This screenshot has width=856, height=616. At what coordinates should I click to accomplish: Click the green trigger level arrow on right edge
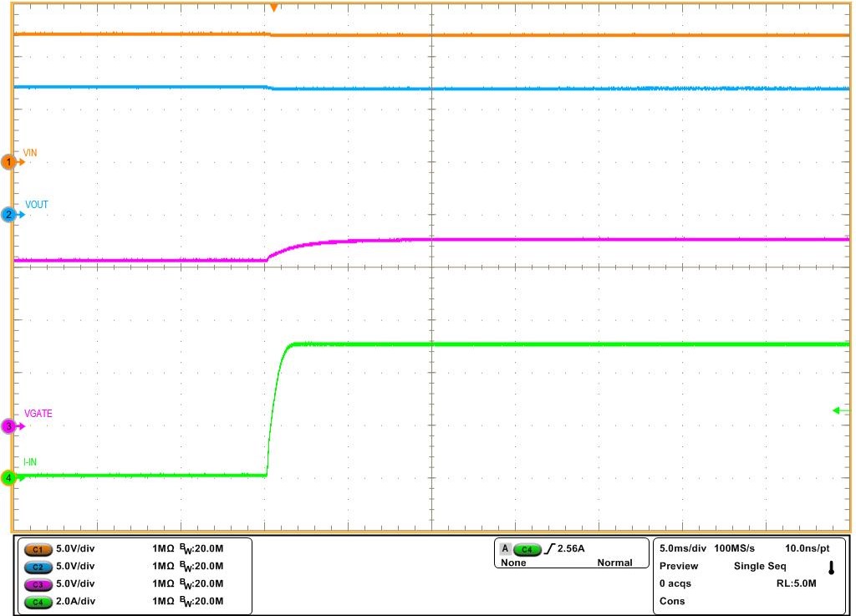[x=838, y=410]
